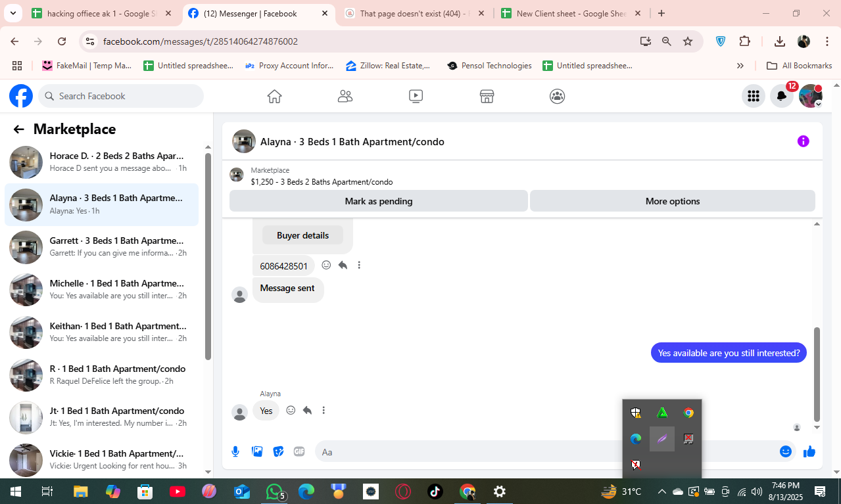
Task: Reload the page
Action: click(x=62, y=41)
